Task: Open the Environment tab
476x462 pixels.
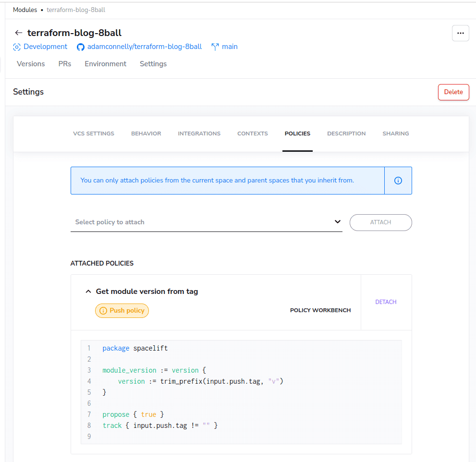Action: [x=105, y=64]
